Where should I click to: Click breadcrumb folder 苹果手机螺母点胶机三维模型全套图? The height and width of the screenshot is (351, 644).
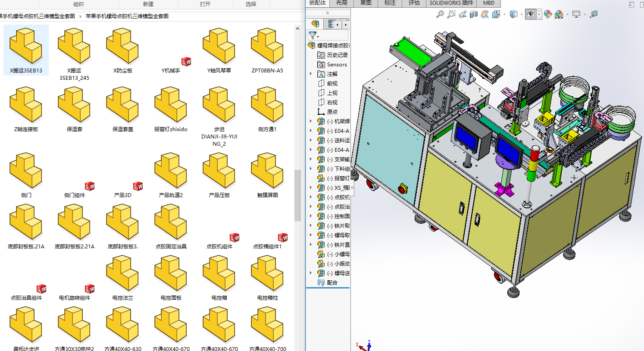127,16
